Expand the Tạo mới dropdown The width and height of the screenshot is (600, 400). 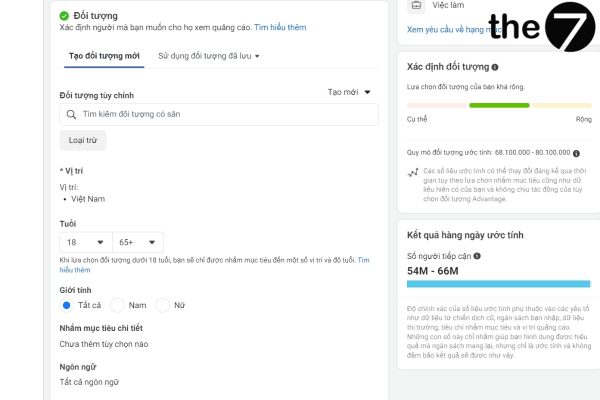coord(350,92)
